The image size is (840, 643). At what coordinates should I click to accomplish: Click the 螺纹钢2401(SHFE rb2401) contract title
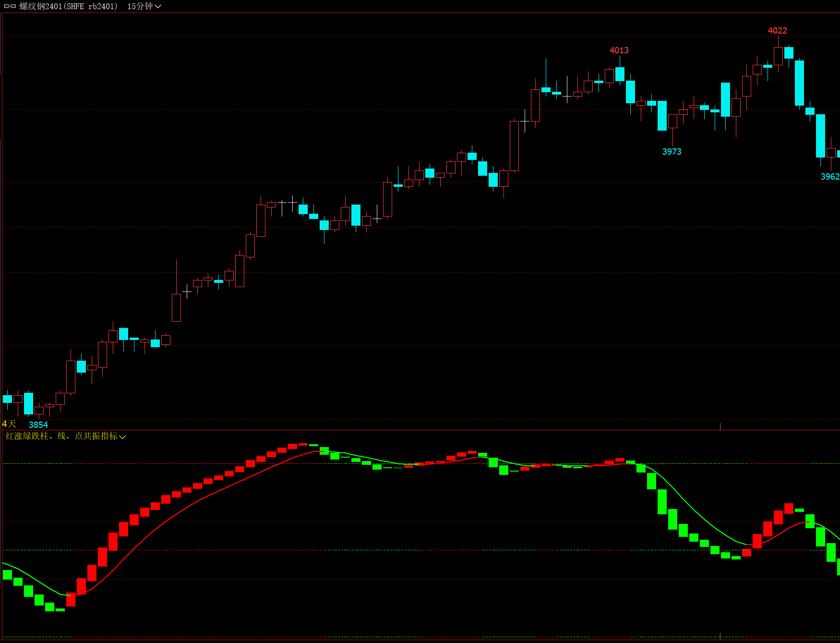tap(68, 6)
